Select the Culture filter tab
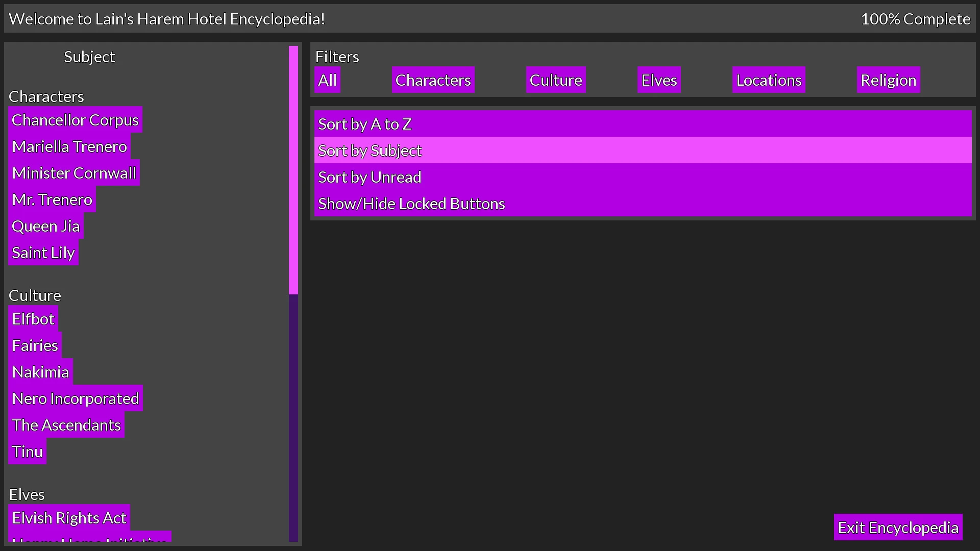This screenshot has height=551, width=980. pos(556,80)
